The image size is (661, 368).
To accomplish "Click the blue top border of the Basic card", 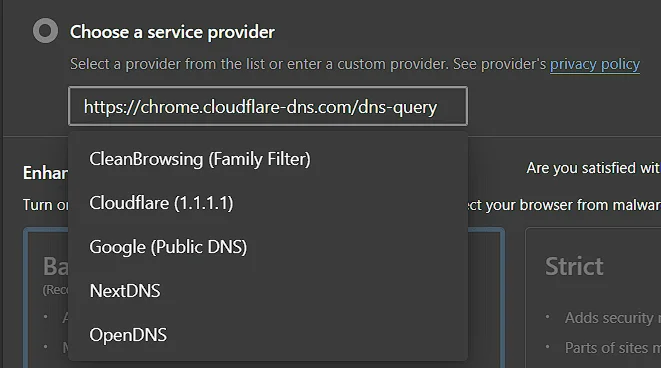I will (47, 229).
